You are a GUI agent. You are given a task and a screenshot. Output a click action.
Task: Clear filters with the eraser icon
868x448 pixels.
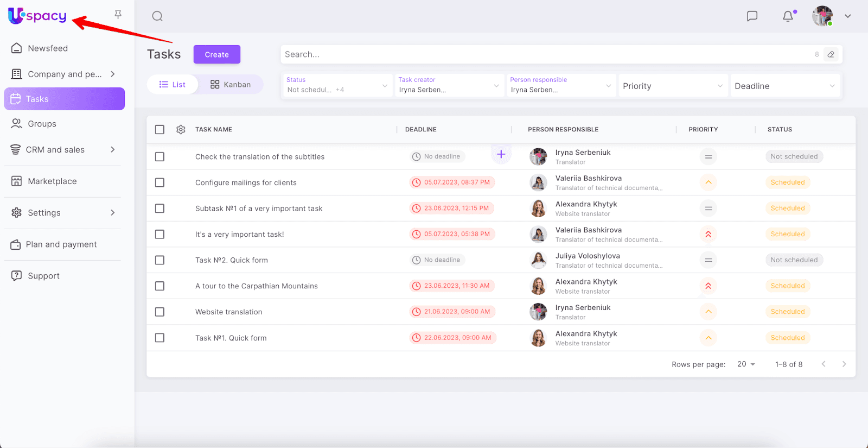click(x=831, y=54)
